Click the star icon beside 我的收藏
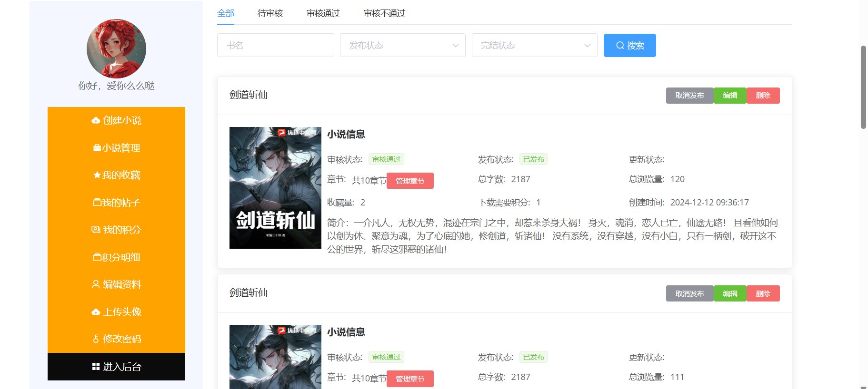 click(97, 175)
